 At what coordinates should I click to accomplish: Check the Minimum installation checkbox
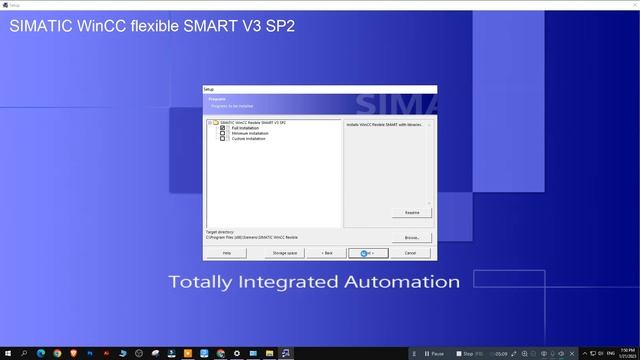pos(222,133)
